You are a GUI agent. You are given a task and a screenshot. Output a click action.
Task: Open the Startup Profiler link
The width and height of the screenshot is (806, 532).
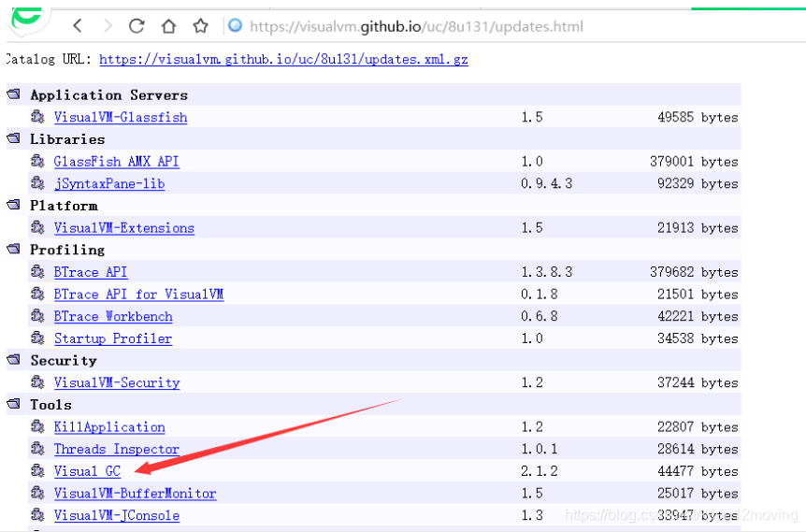[113, 338]
